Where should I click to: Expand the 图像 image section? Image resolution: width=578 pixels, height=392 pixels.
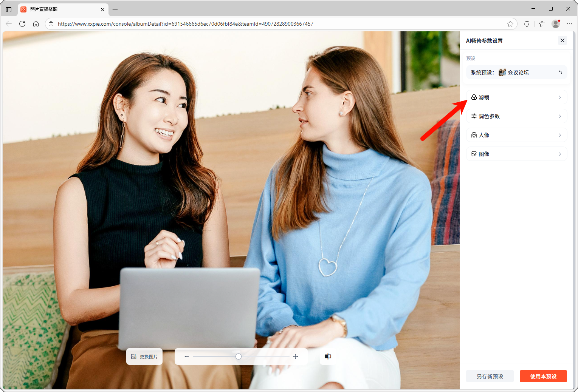click(x=516, y=154)
